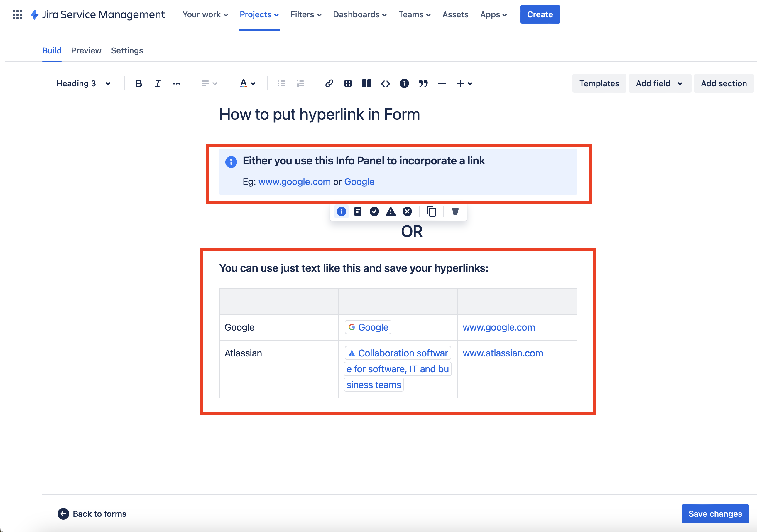Open the www.google.com link in table
The image size is (757, 532).
[x=499, y=327]
